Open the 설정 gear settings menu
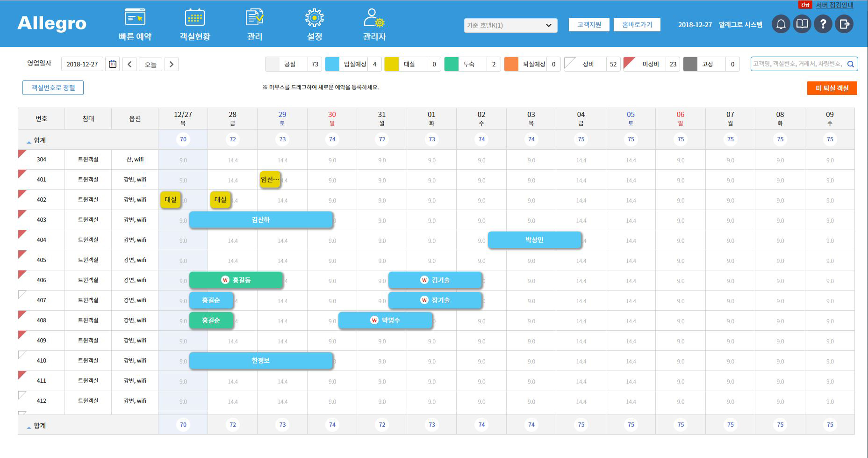Image resolution: width=868 pixels, height=458 pixels. [x=314, y=25]
